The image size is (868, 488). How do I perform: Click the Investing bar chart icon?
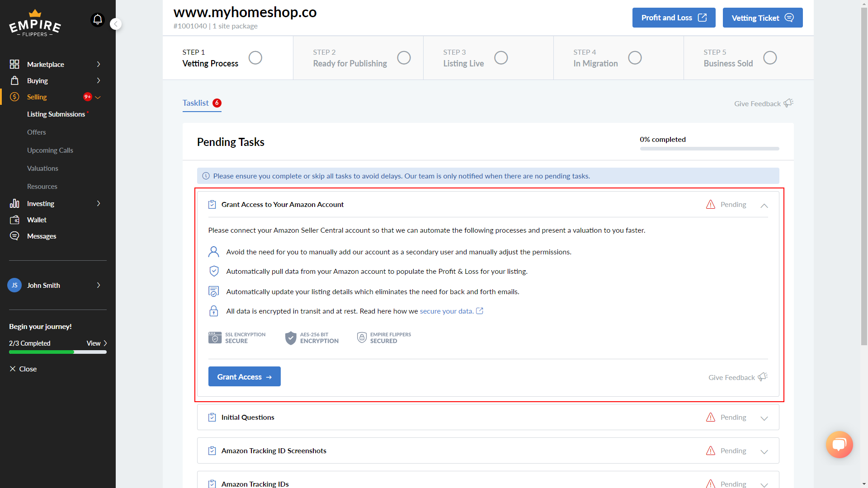[14, 203]
